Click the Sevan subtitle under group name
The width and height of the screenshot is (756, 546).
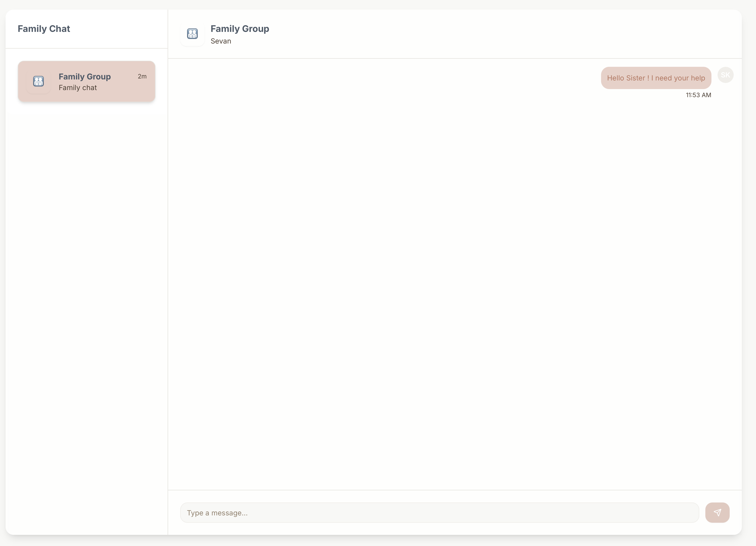(x=221, y=41)
